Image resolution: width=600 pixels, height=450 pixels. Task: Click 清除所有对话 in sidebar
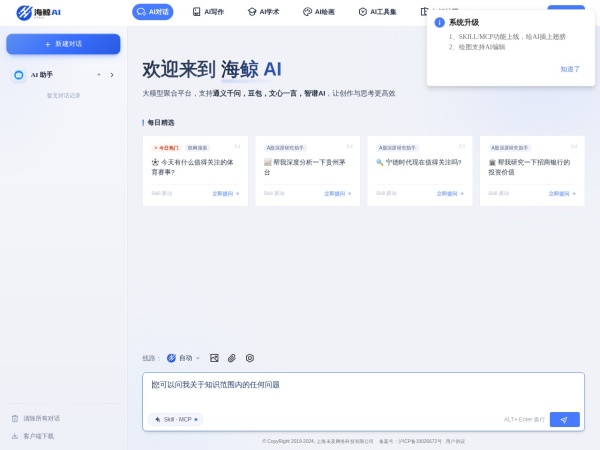click(x=42, y=418)
